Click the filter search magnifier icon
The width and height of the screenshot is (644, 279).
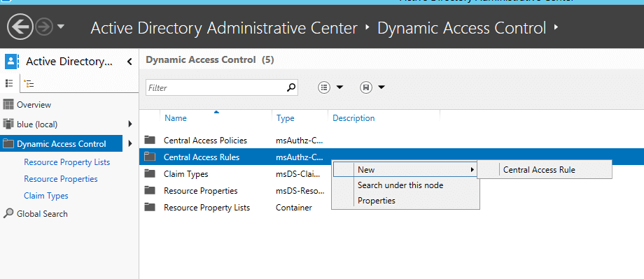click(291, 87)
